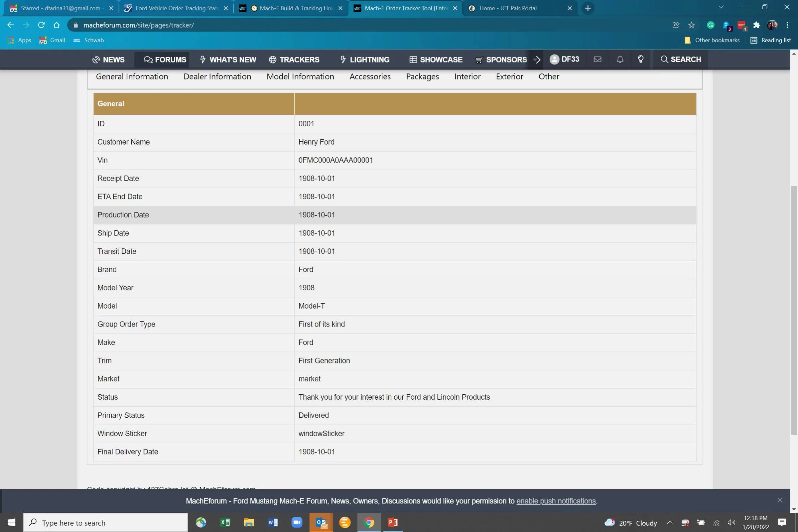
Task: Open Excel from the taskbar
Action: [225, 522]
